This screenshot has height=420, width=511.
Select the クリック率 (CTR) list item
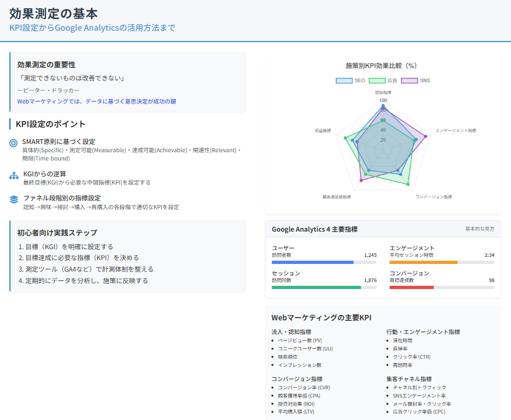(412, 356)
